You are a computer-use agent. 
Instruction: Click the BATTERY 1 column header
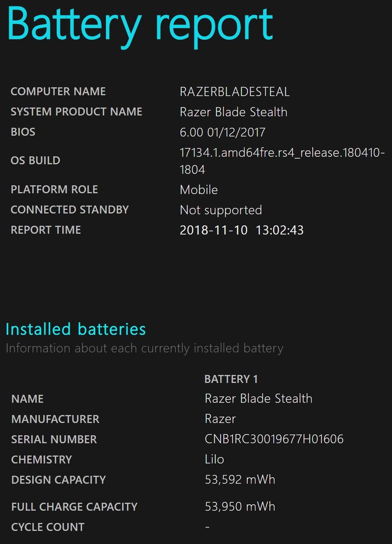[x=231, y=379]
